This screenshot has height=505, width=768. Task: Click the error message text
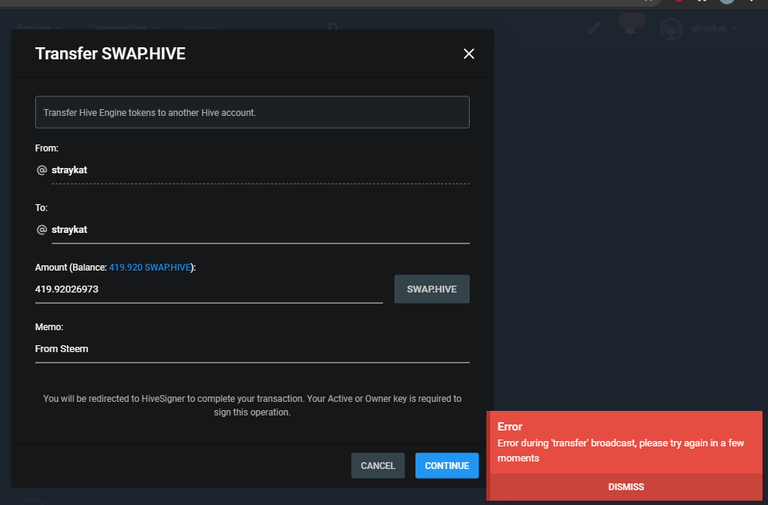(x=621, y=451)
